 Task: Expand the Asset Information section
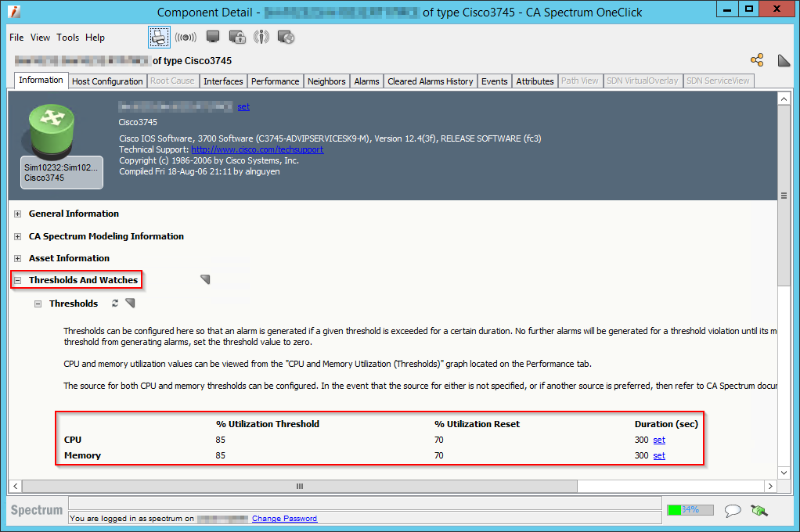pos(16,257)
